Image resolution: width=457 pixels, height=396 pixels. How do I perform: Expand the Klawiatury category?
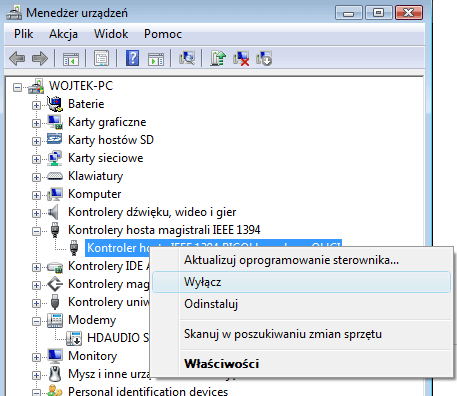(36, 178)
